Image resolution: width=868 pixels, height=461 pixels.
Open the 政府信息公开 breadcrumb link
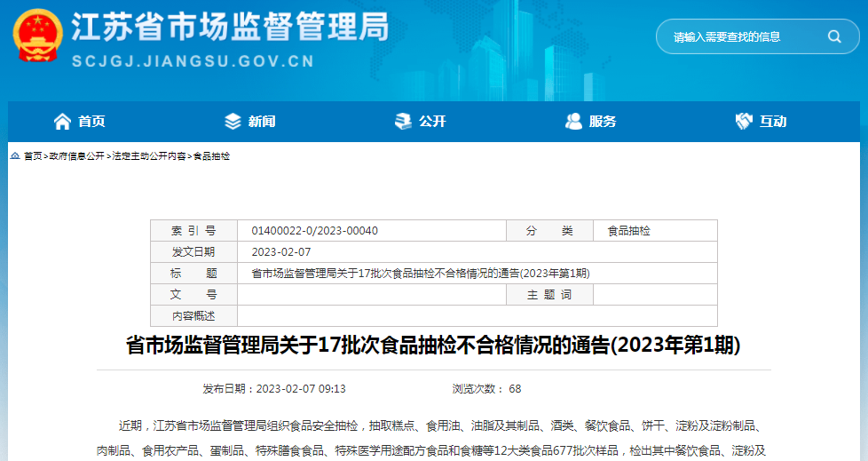[76, 156]
